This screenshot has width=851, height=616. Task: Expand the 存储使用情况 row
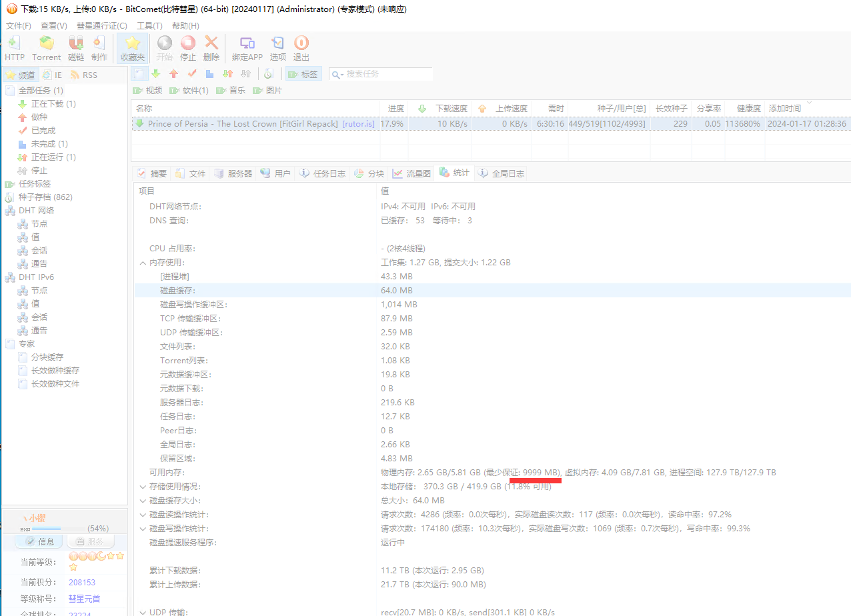143,487
